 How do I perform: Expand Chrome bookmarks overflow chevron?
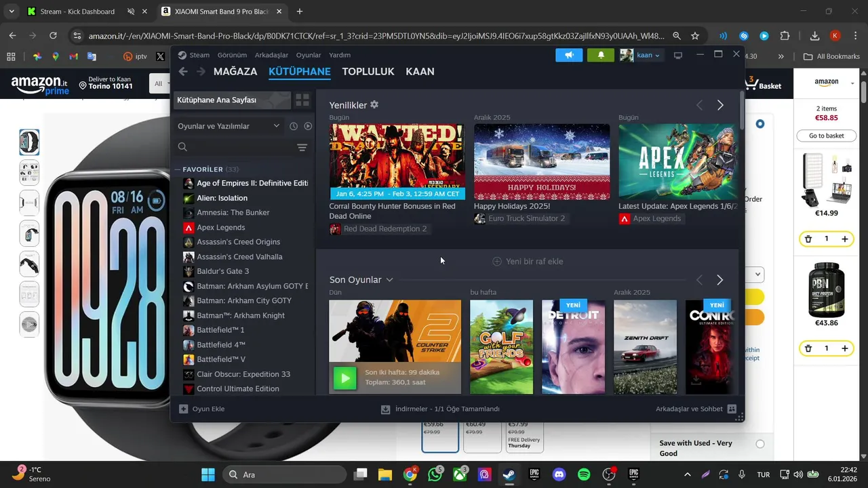tap(781, 56)
